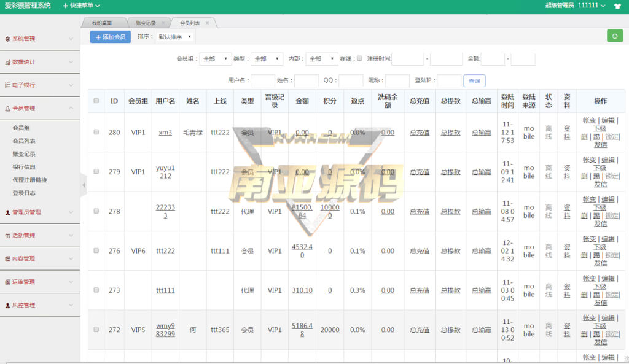
Task: Click 总提款 link in row 278
Action: click(x=450, y=211)
